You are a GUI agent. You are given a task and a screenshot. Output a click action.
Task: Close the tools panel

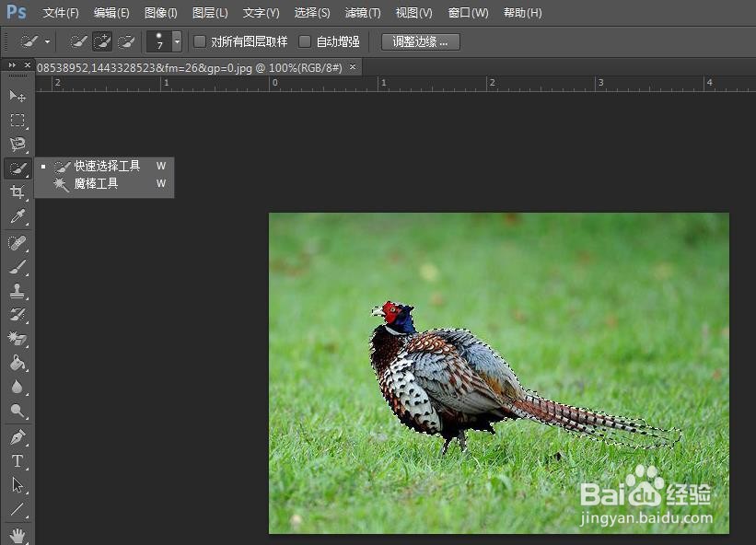coord(28,64)
